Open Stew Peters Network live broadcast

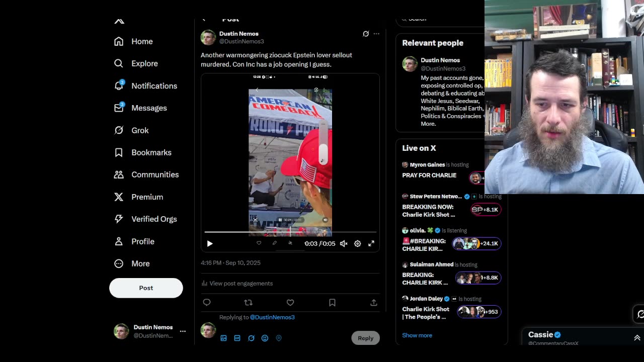[x=451, y=206]
